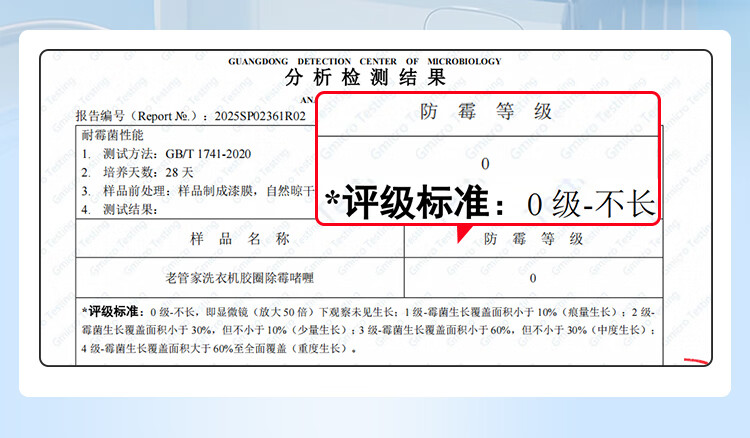The height and width of the screenshot is (438, 750).
Task: Click the '耐霉菌性能' section title
Action: click(112, 135)
